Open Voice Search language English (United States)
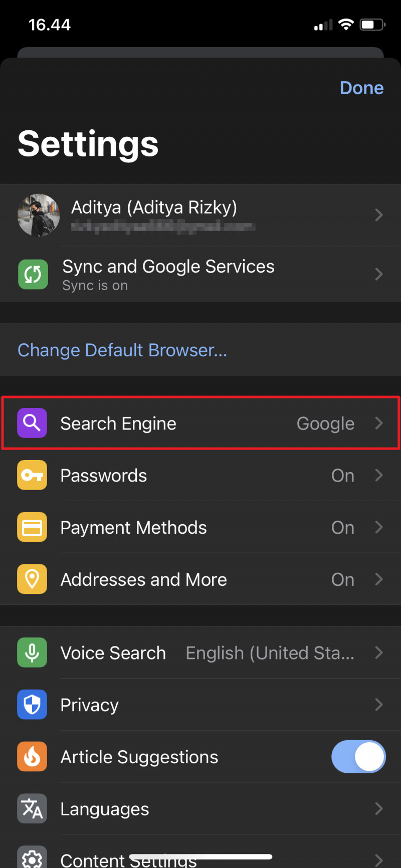 point(270,653)
